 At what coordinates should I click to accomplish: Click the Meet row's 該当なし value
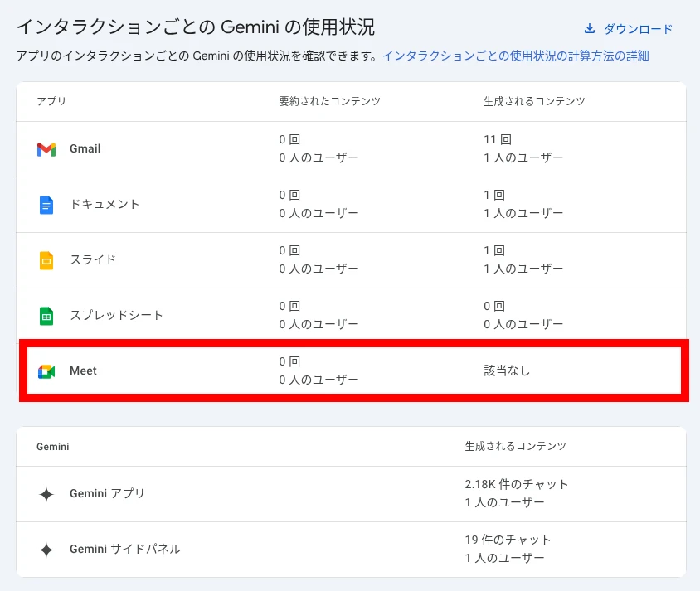(507, 371)
